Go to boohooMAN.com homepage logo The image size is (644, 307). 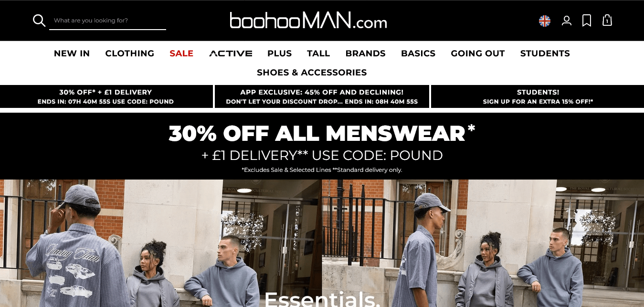308,21
